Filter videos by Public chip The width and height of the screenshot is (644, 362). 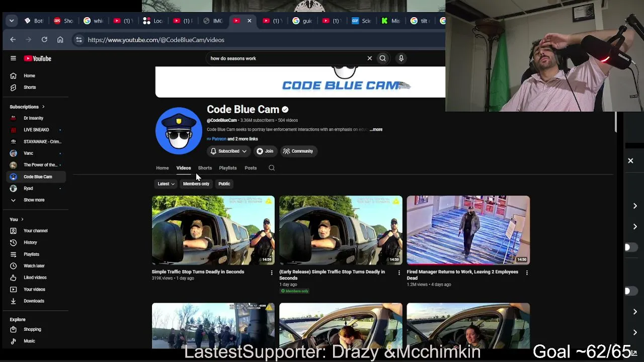pyautogui.click(x=224, y=184)
